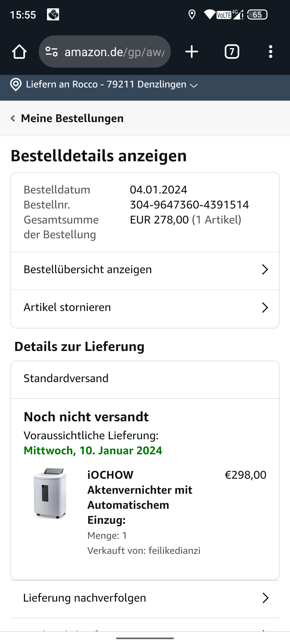
Task: Open a new tab with plus icon
Action: coord(192,52)
